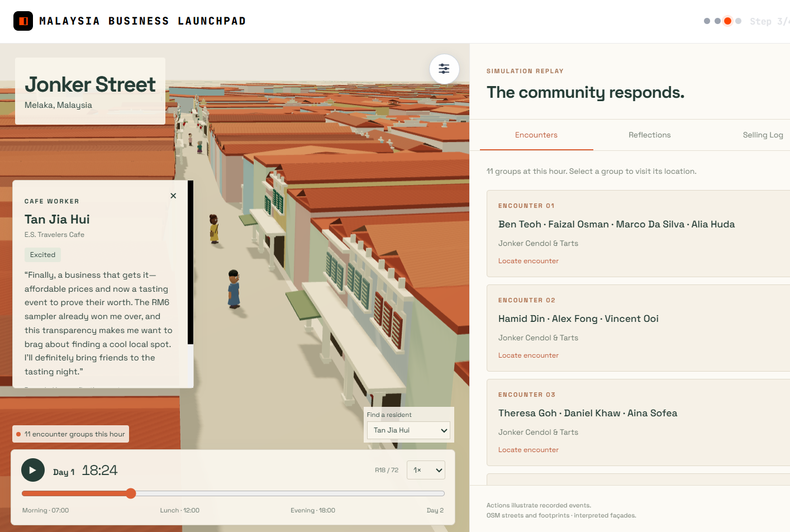Select the Encounters tab

coord(536,135)
